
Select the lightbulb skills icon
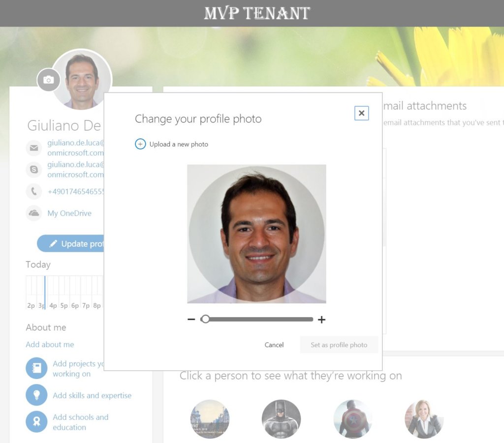(x=36, y=395)
